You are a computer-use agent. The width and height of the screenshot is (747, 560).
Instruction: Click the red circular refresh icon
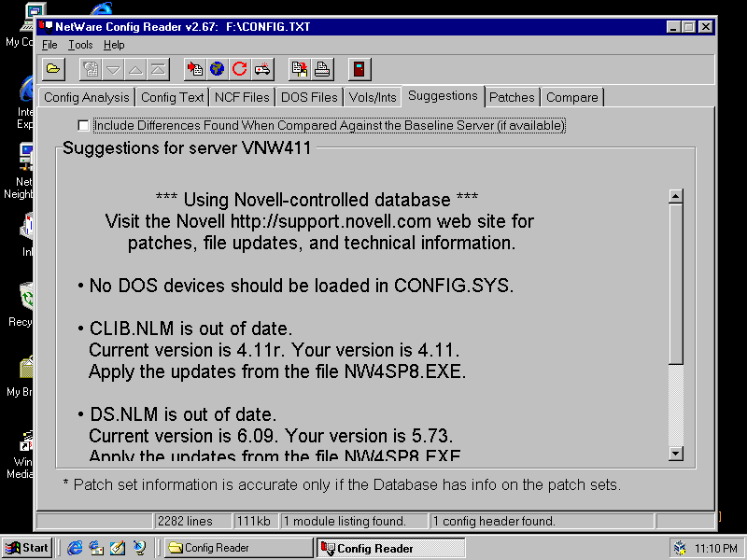tap(240, 69)
